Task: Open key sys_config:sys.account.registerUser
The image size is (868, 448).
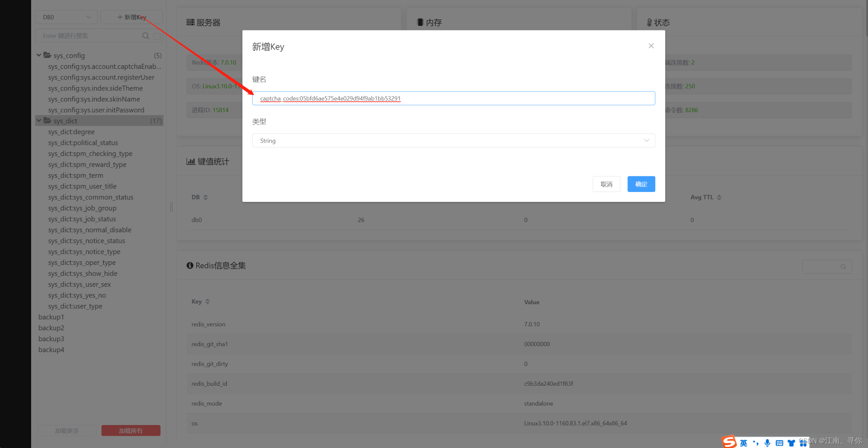Action: pyautogui.click(x=101, y=77)
